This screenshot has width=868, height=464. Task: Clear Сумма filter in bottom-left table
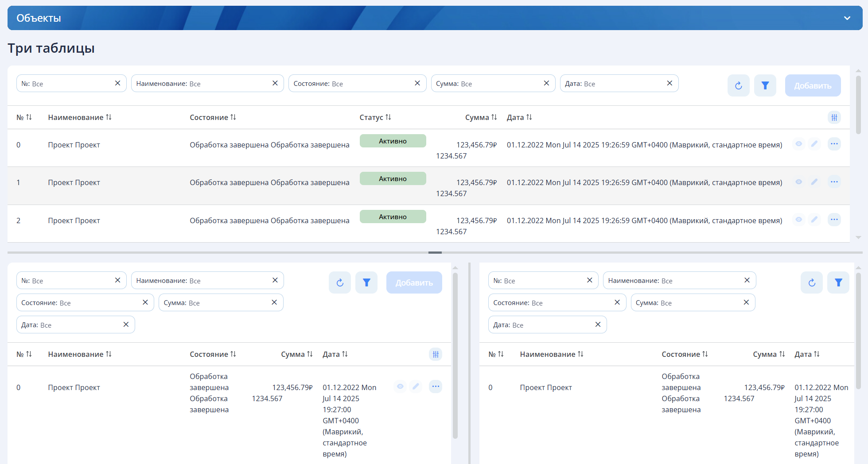[274, 302]
